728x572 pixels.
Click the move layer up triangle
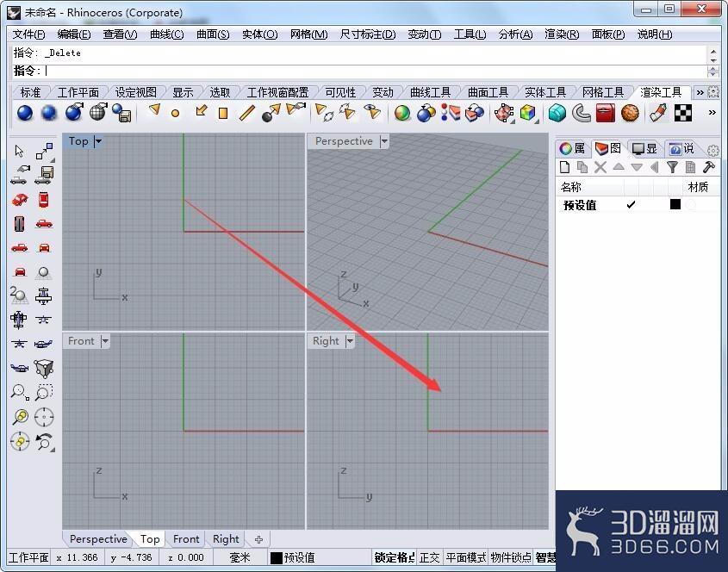(619, 166)
